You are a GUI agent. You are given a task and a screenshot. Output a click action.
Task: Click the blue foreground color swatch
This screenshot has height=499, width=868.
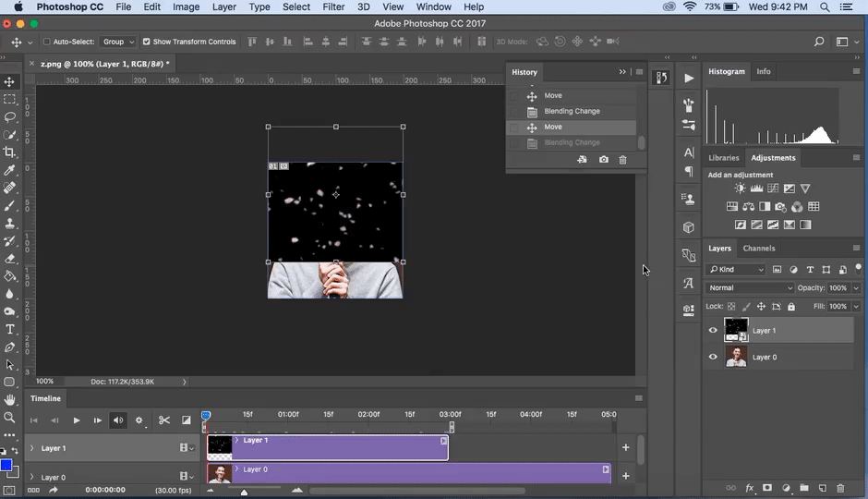click(x=6, y=465)
